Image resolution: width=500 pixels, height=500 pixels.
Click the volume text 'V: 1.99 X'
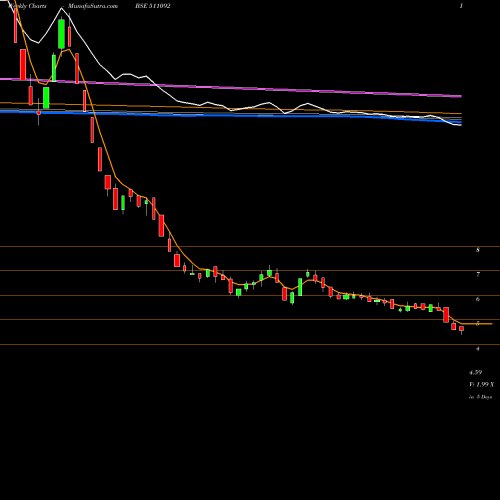tap(481, 385)
